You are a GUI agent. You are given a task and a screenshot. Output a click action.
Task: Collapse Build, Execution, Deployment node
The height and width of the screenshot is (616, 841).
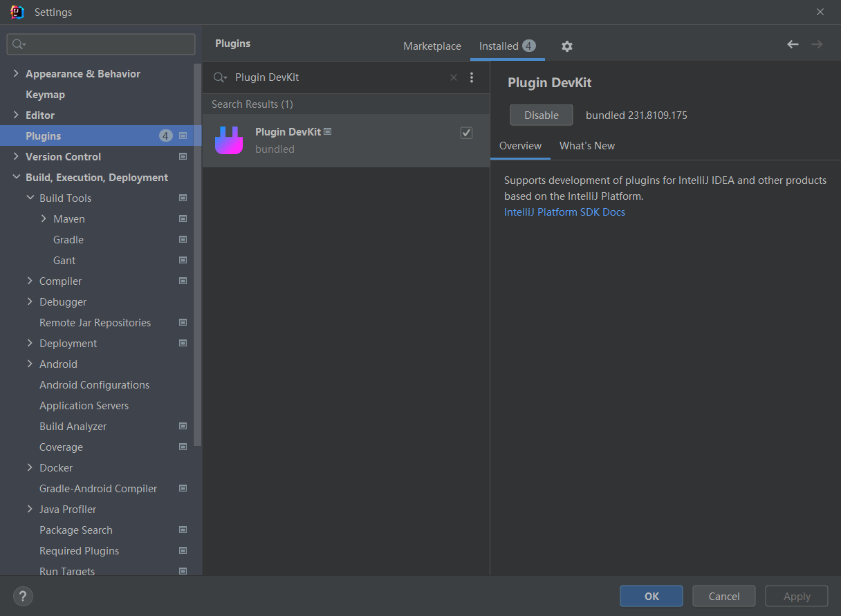[x=16, y=177]
